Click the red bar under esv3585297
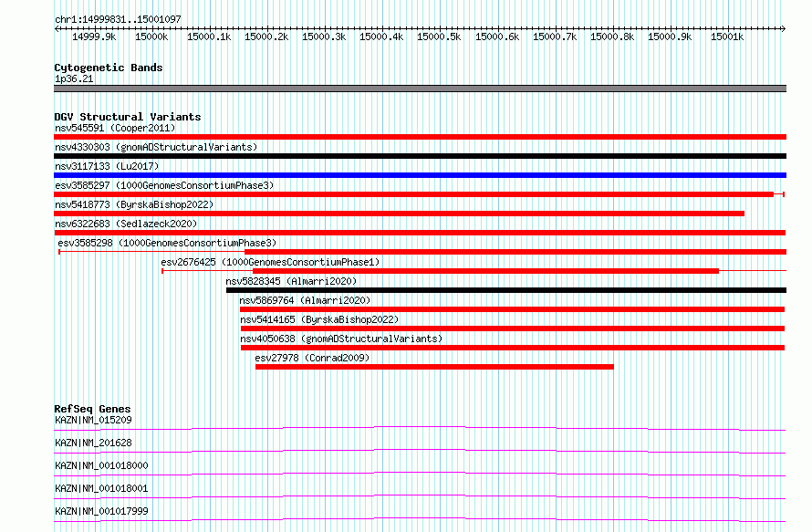812x532 pixels. (x=414, y=194)
